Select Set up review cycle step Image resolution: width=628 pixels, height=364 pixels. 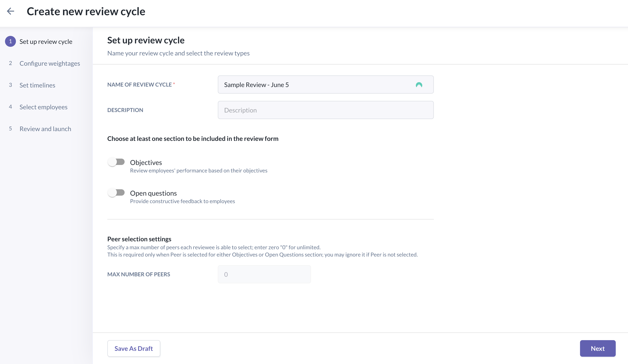click(x=46, y=42)
